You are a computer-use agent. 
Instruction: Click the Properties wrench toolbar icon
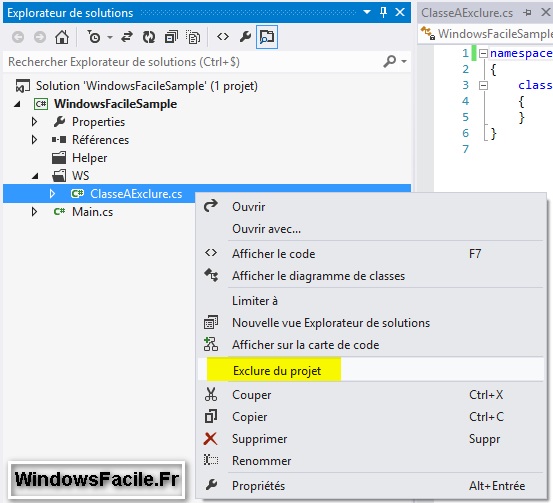(245, 37)
